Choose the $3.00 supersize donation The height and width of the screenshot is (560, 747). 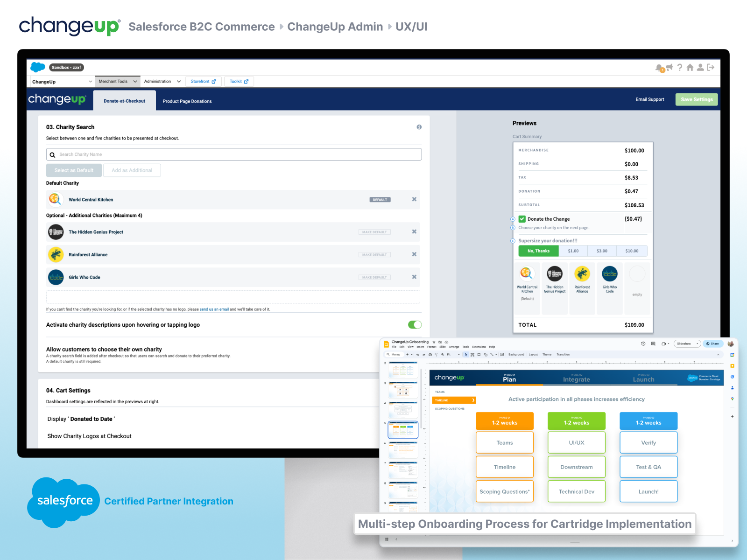click(602, 251)
